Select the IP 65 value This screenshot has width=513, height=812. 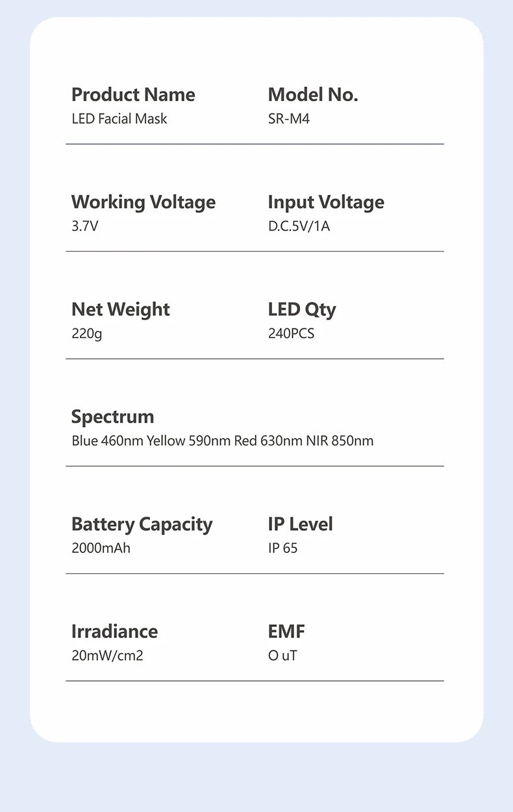282,548
